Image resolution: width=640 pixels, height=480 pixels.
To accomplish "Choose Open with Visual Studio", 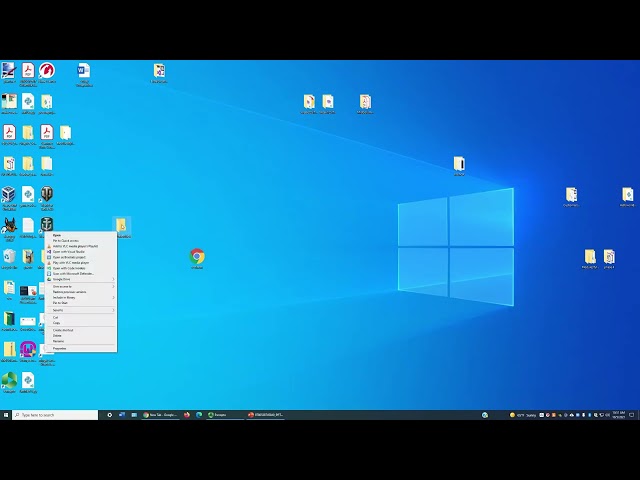I will tap(81, 252).
